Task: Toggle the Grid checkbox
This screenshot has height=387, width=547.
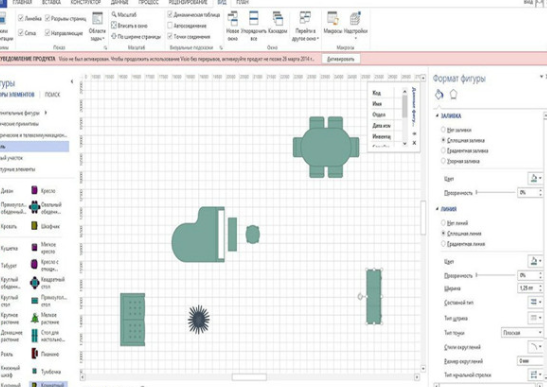Action: click(21, 33)
